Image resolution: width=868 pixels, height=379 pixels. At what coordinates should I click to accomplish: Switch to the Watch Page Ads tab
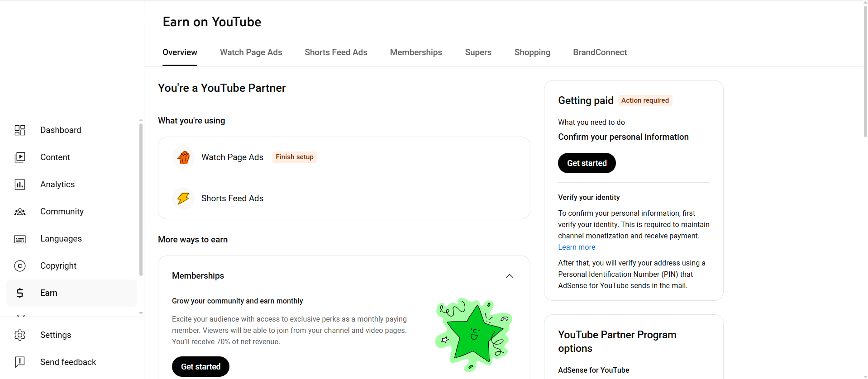pos(251,52)
